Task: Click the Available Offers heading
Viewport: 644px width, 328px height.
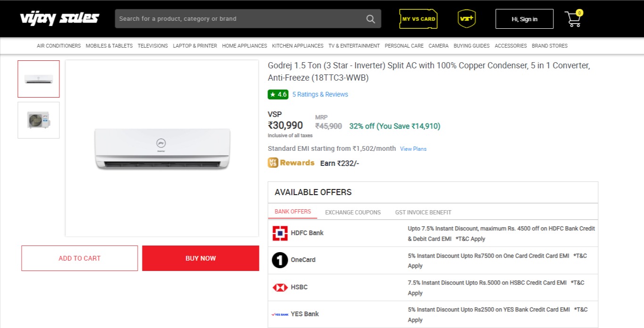Action: [x=313, y=192]
